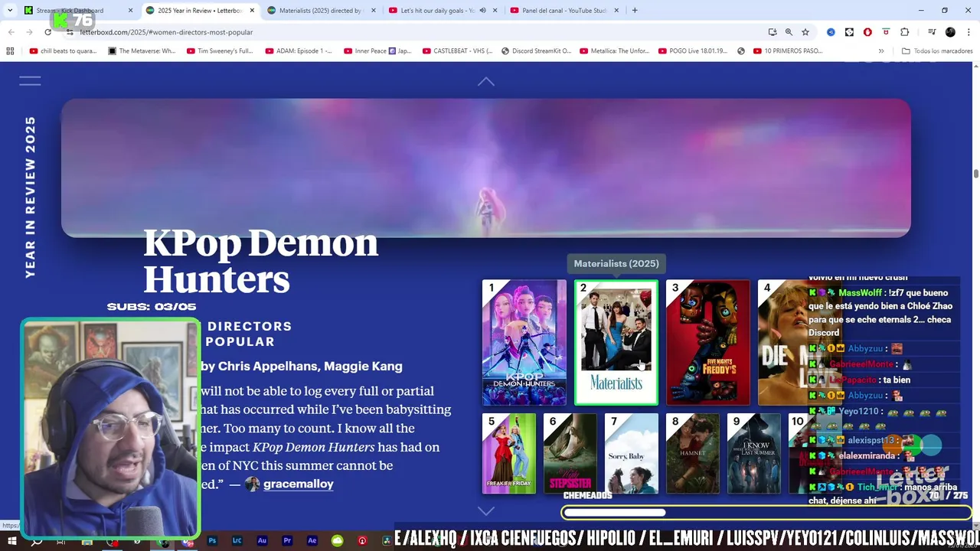Open the KPop Demon Hunters poster ranked 1
The height and width of the screenshot is (551, 980).
click(x=524, y=342)
